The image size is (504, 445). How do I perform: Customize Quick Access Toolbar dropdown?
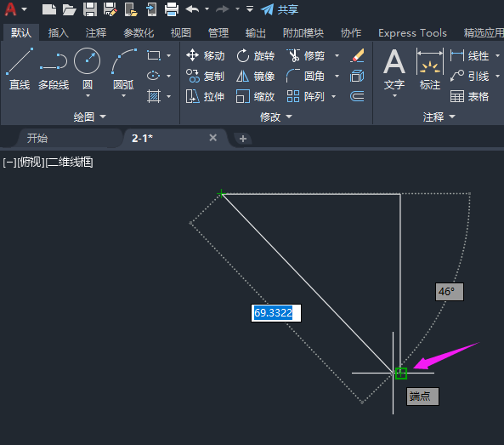(x=249, y=9)
